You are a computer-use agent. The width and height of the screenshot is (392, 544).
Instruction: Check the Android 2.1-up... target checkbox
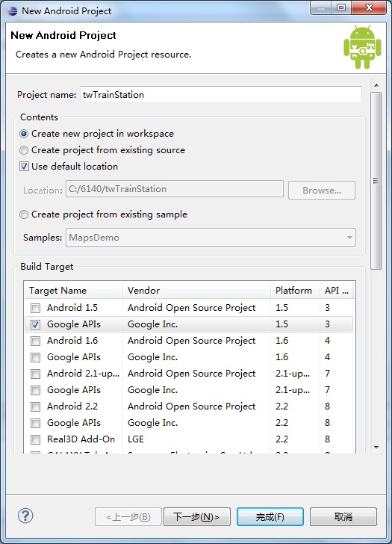click(35, 374)
